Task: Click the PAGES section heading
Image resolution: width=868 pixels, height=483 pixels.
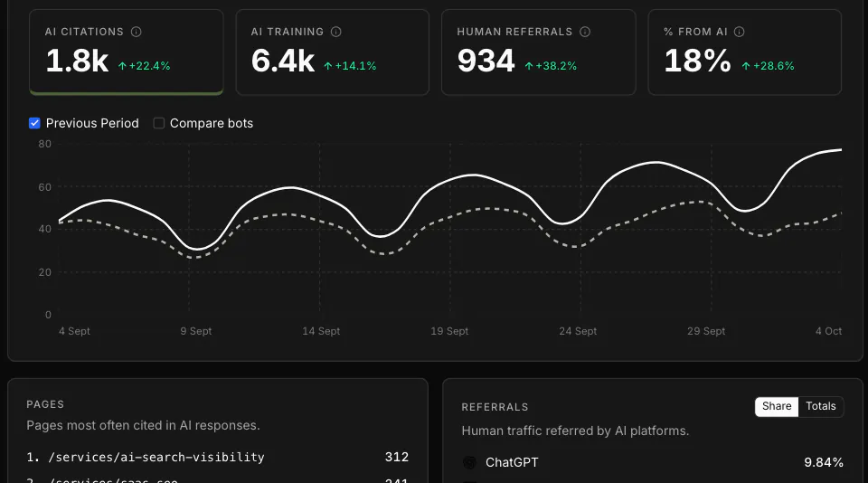Action: tap(45, 404)
